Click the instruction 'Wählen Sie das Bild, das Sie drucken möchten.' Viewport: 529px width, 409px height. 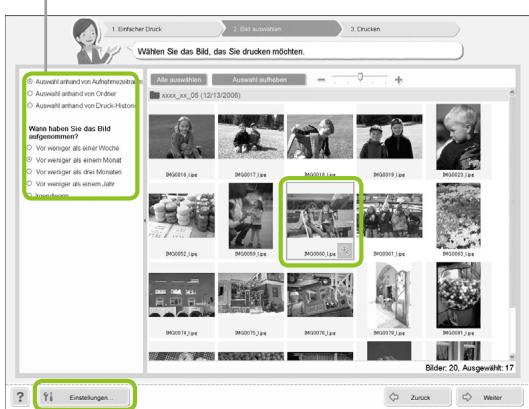tap(221, 52)
